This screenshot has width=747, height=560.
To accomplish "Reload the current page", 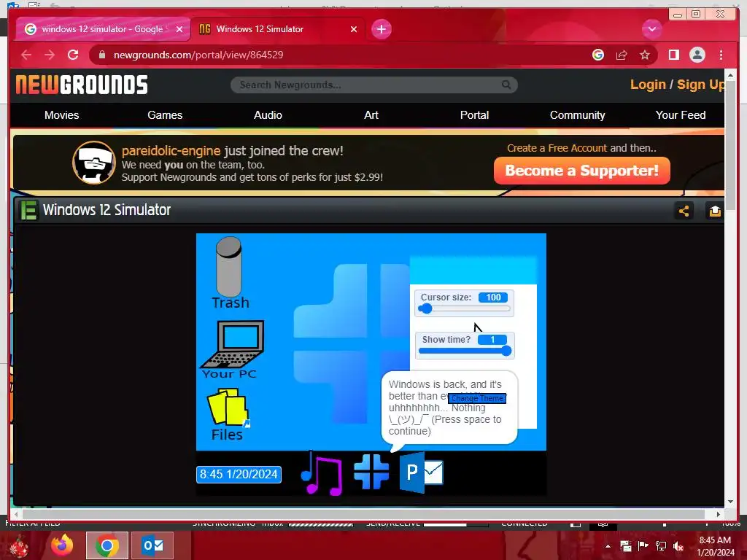I will click(x=73, y=55).
